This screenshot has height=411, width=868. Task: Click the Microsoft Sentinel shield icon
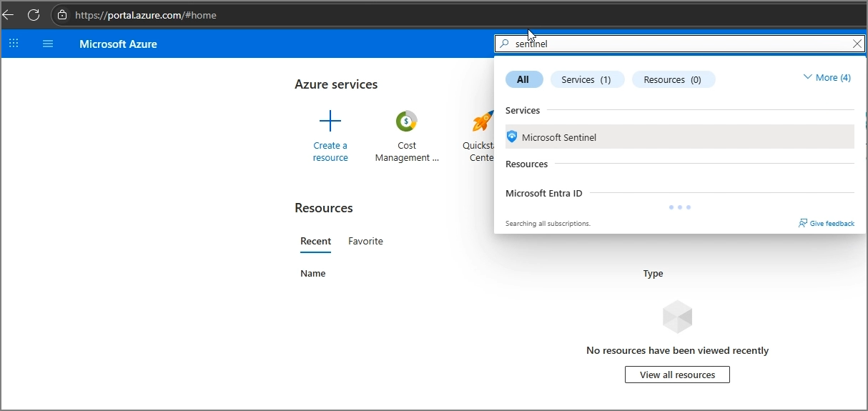[x=512, y=137]
